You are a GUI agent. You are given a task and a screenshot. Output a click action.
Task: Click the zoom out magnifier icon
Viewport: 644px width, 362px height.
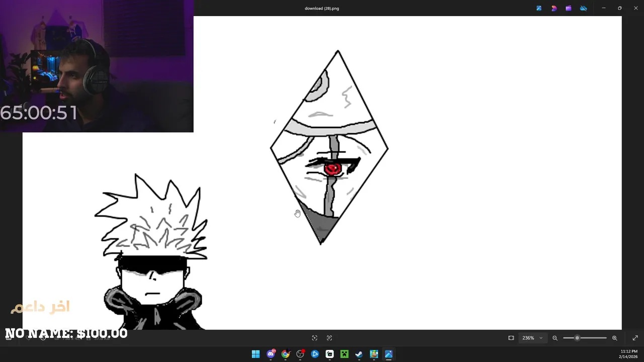[555, 338]
